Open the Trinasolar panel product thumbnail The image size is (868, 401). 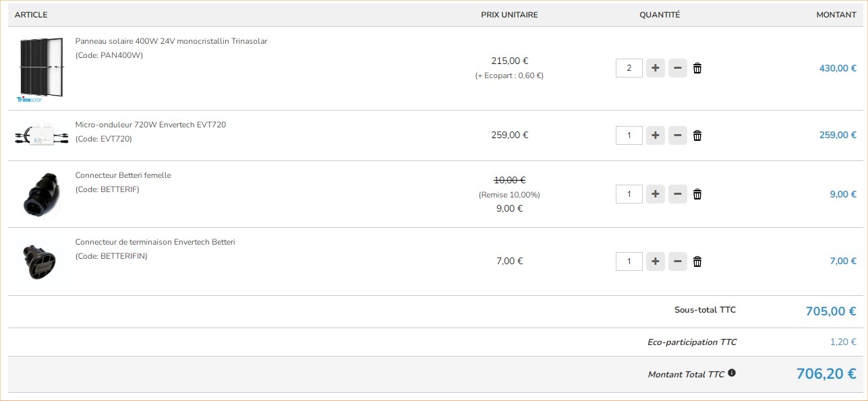(40, 68)
